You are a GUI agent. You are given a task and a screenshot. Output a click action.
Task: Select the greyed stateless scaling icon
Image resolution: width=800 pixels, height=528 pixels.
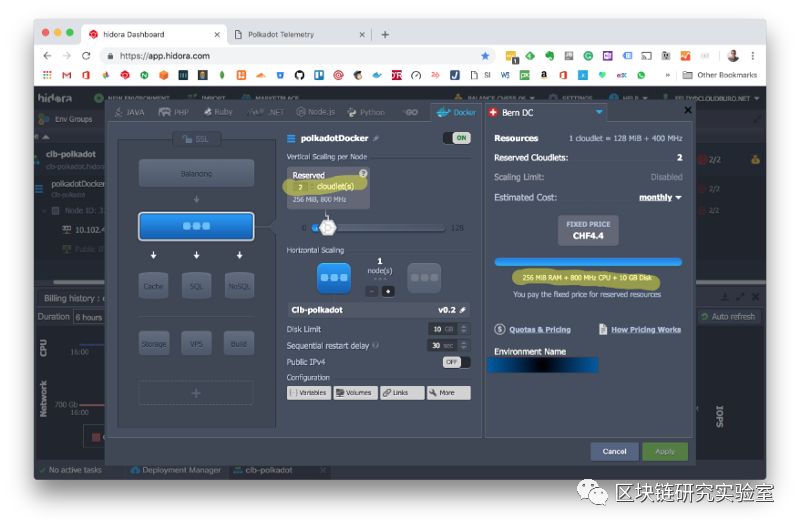tap(424, 278)
